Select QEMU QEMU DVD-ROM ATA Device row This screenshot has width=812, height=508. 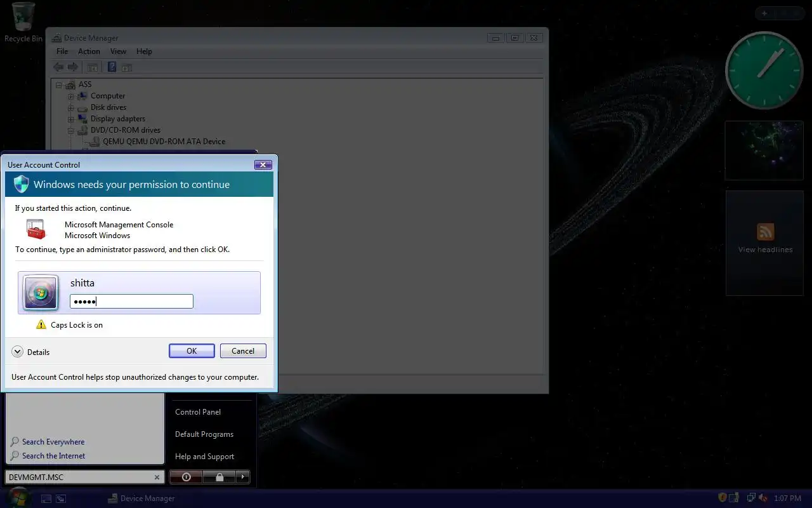point(164,142)
